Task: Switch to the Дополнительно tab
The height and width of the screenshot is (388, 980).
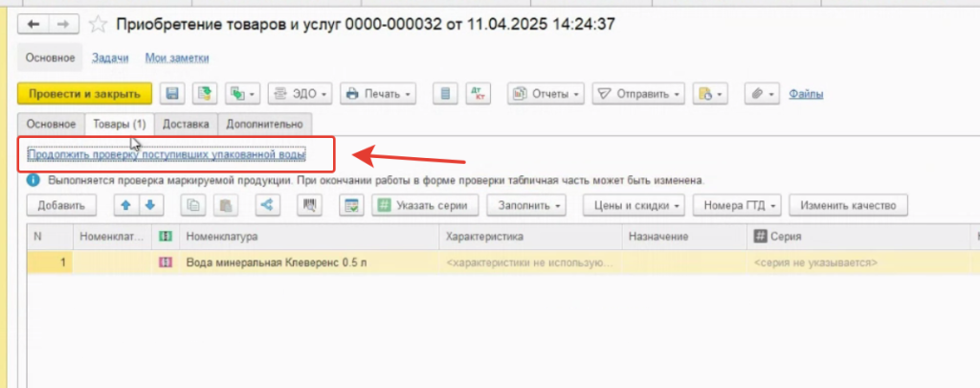Action: (x=264, y=124)
